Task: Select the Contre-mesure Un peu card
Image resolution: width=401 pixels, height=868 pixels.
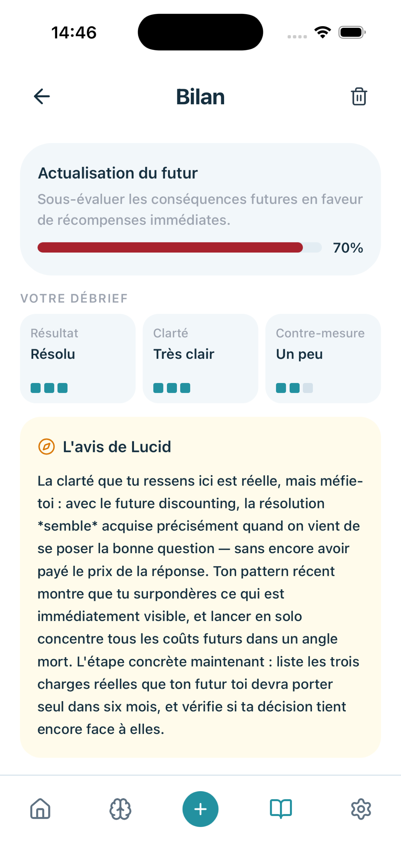Action: pos(323,358)
